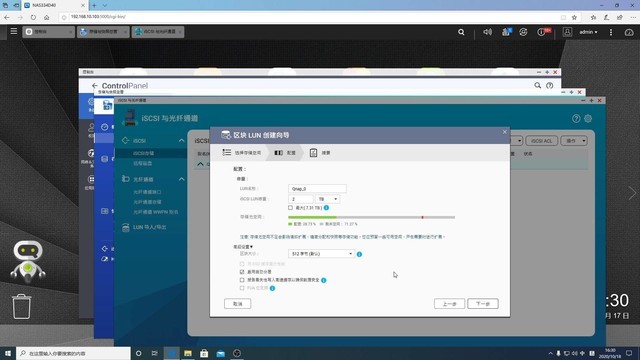Screen dimensions: 640x360
Task: Open the three-dot more options menu
Action: (611, 32)
